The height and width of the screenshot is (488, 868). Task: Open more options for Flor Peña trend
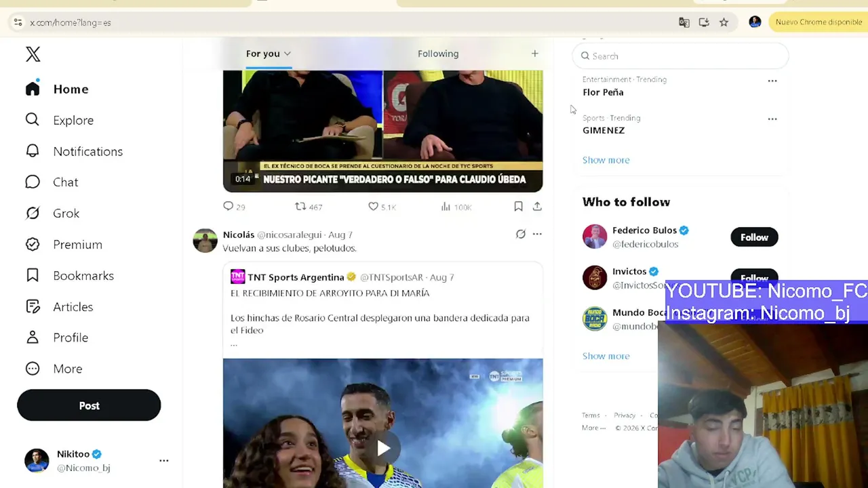pyautogui.click(x=772, y=81)
